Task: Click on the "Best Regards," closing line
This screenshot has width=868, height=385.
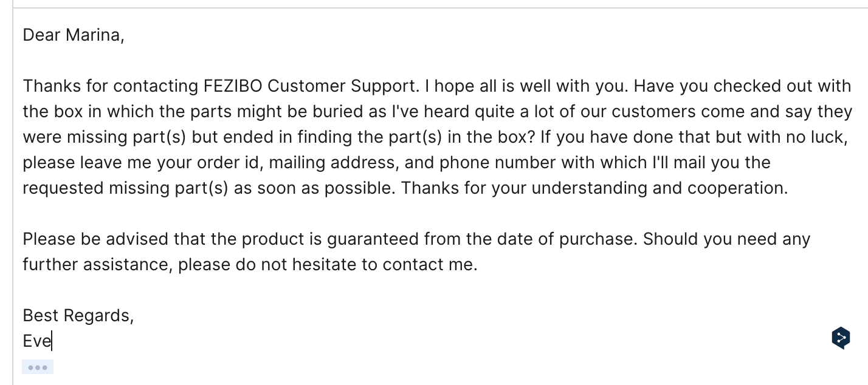Action: [78, 316]
